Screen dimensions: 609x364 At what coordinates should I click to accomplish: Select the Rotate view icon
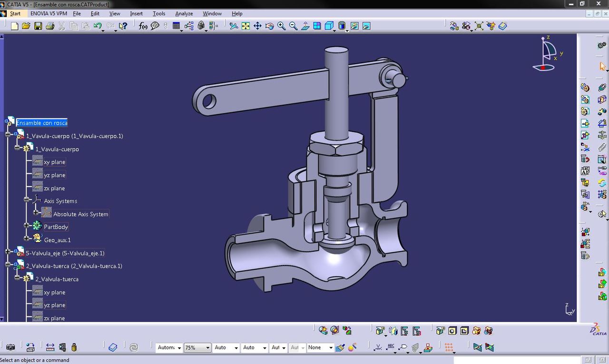[x=269, y=26]
